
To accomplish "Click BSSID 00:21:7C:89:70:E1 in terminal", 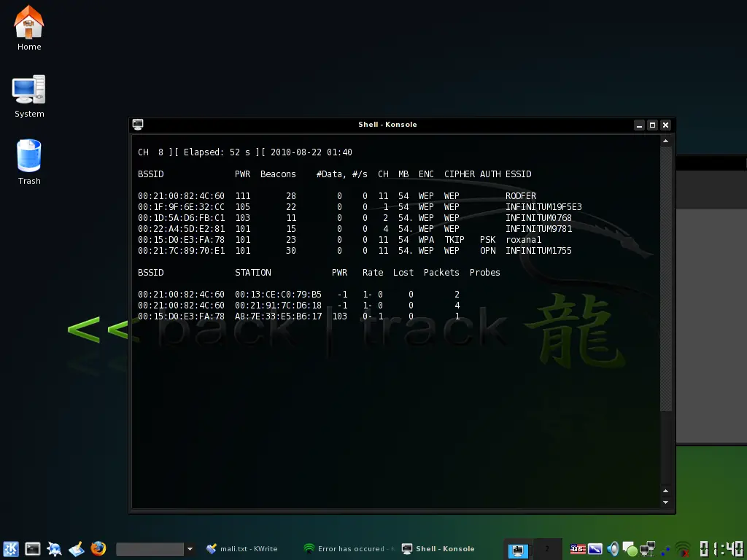I will 181,251.
